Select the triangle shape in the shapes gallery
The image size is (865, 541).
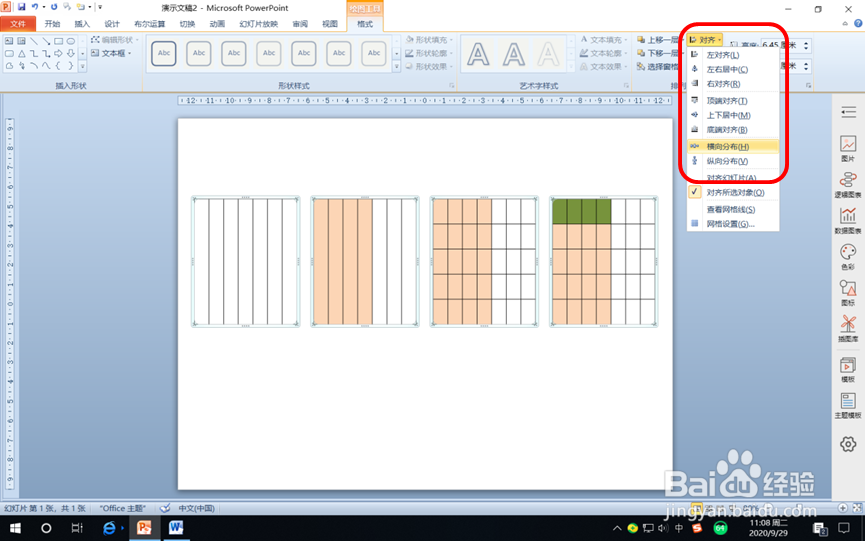tap(22, 53)
